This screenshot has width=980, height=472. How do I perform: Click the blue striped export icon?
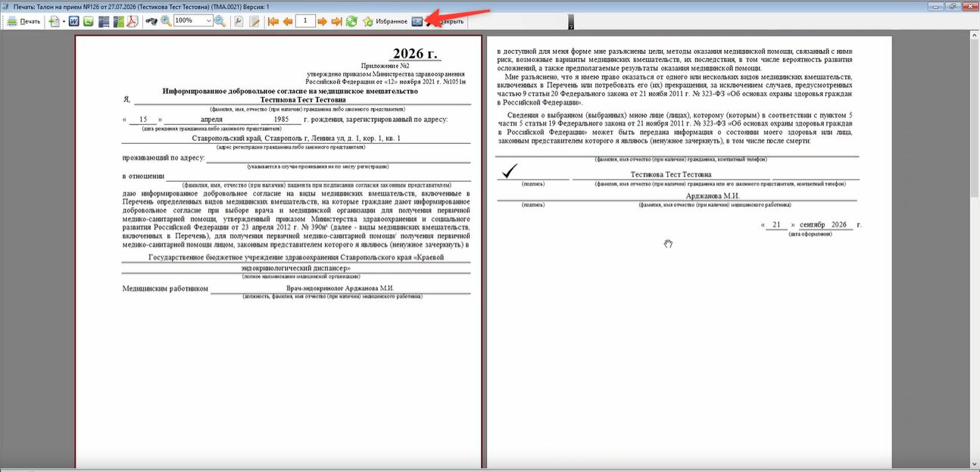click(104, 21)
